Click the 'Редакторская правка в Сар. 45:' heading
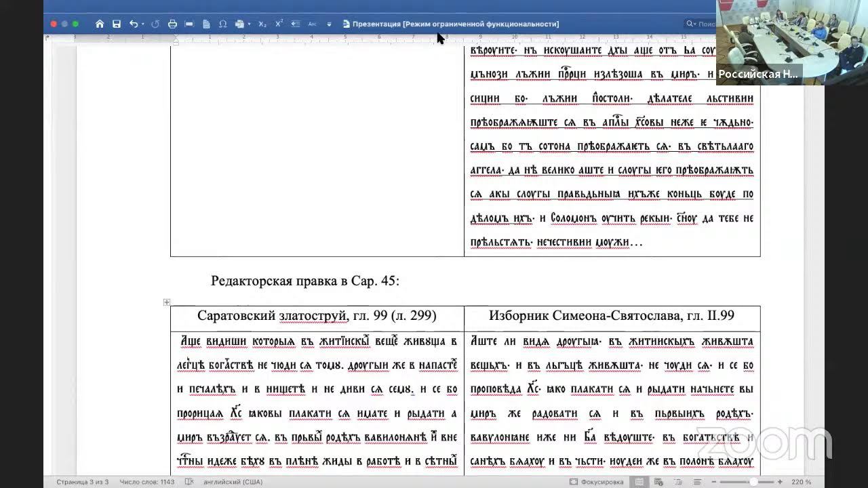 [x=305, y=281]
